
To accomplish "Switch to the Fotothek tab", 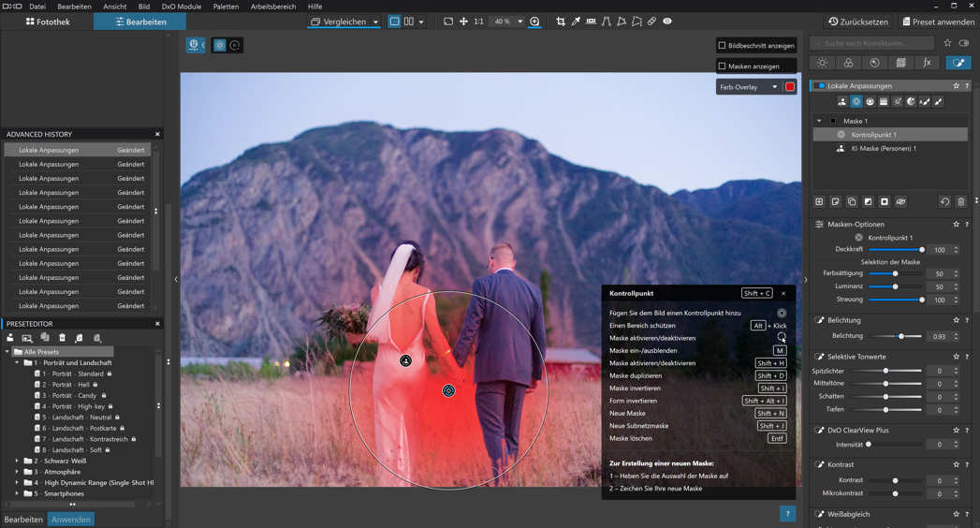I will click(47, 22).
